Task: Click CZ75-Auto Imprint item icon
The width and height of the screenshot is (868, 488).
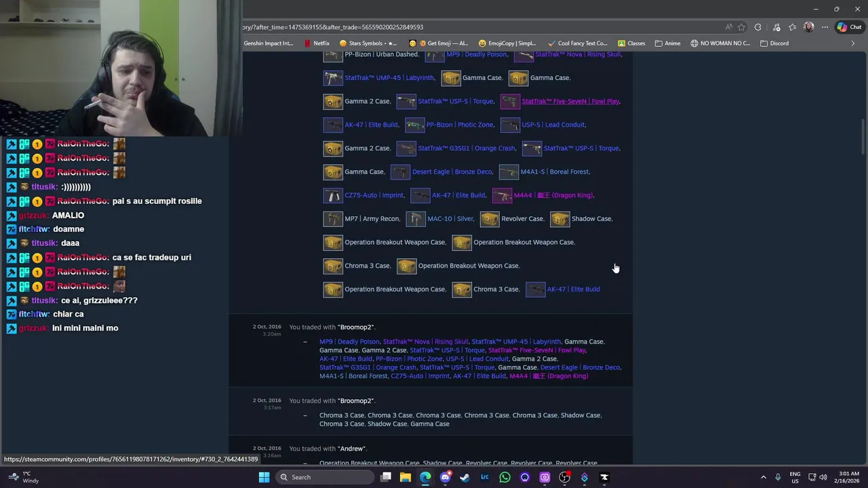Action: [x=333, y=195]
